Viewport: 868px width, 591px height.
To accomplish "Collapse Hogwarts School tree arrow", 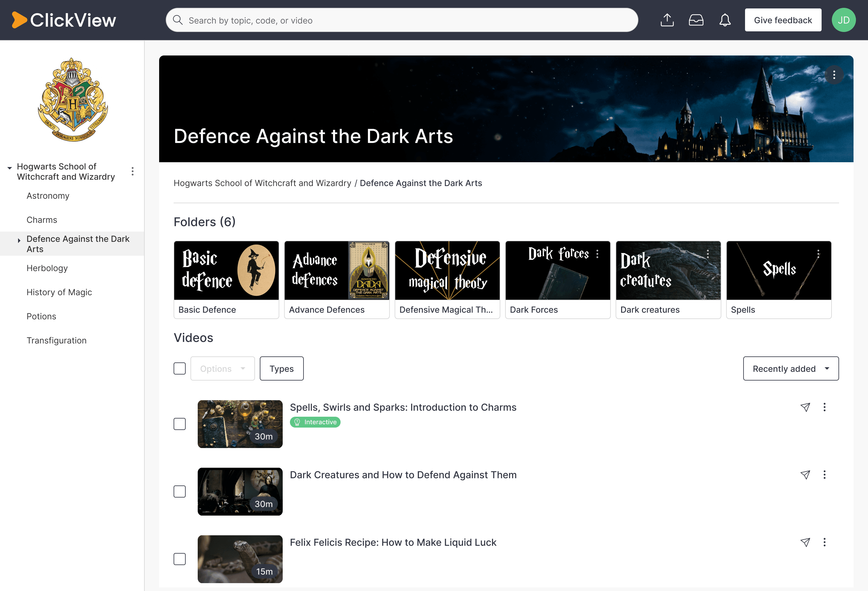I will (10, 168).
